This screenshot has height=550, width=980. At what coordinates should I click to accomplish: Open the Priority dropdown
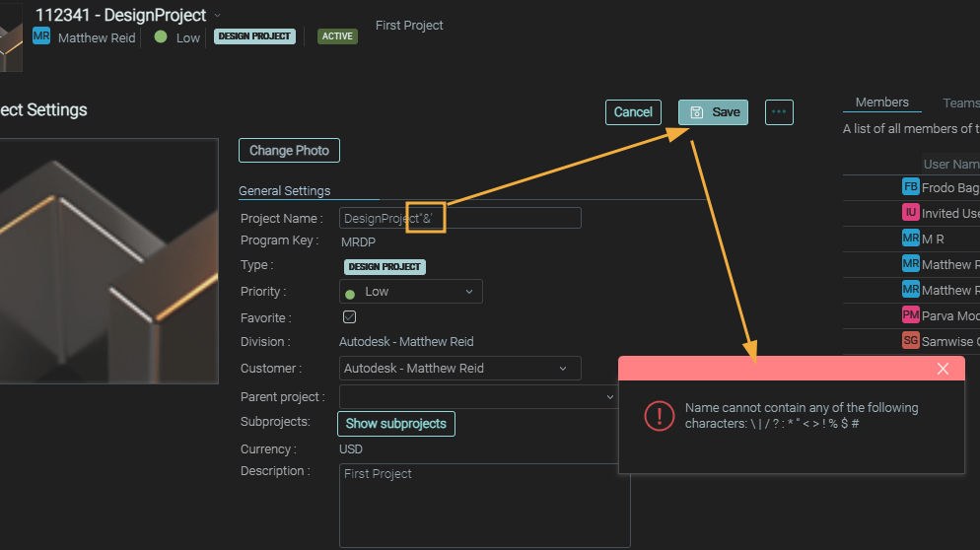pyautogui.click(x=410, y=292)
